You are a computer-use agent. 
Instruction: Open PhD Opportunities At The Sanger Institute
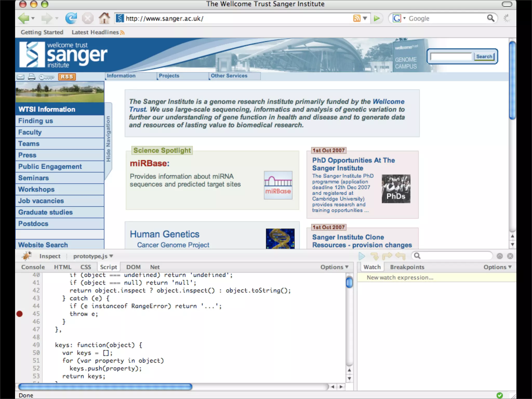tap(354, 164)
